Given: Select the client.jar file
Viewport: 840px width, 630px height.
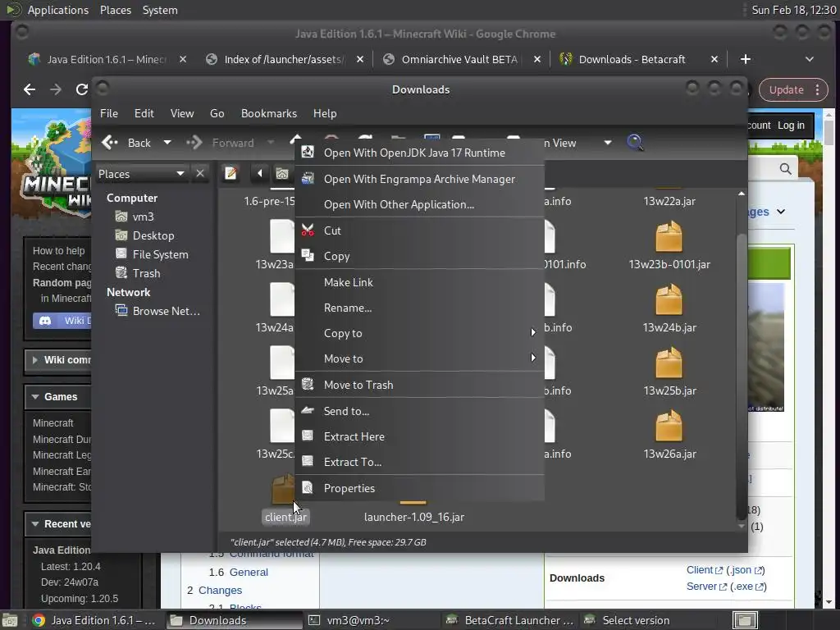Looking at the screenshot, I should [285, 499].
